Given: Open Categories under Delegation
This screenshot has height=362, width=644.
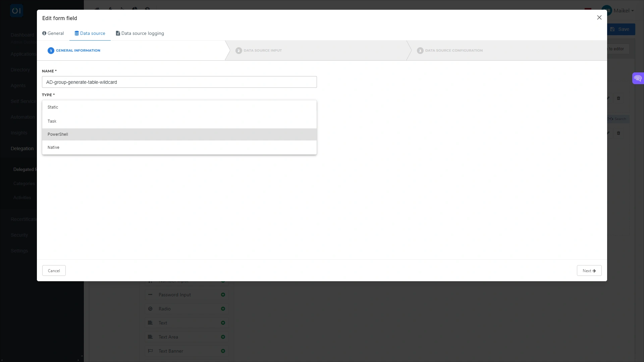Looking at the screenshot, I should point(24,184).
